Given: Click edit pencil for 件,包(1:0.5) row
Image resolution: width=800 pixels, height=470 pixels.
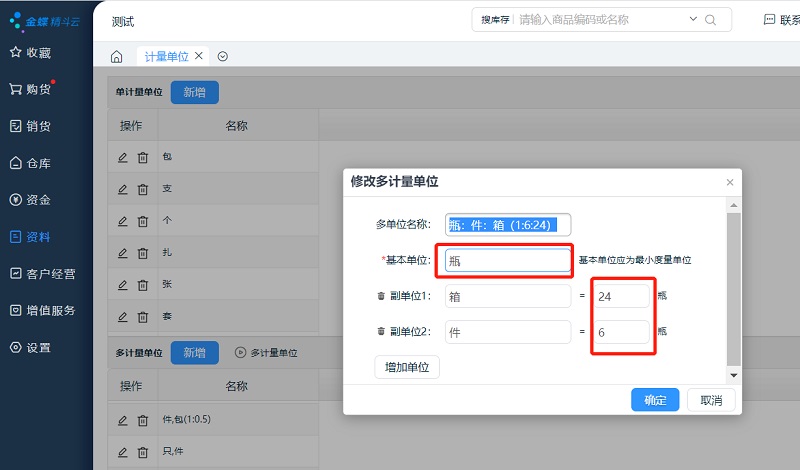Looking at the screenshot, I should [x=123, y=420].
